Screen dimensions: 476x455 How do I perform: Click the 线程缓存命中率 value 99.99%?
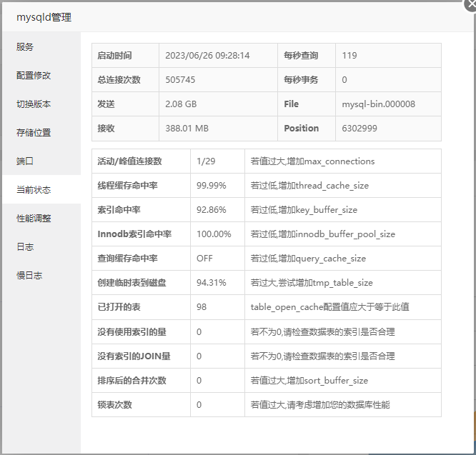tap(212, 185)
